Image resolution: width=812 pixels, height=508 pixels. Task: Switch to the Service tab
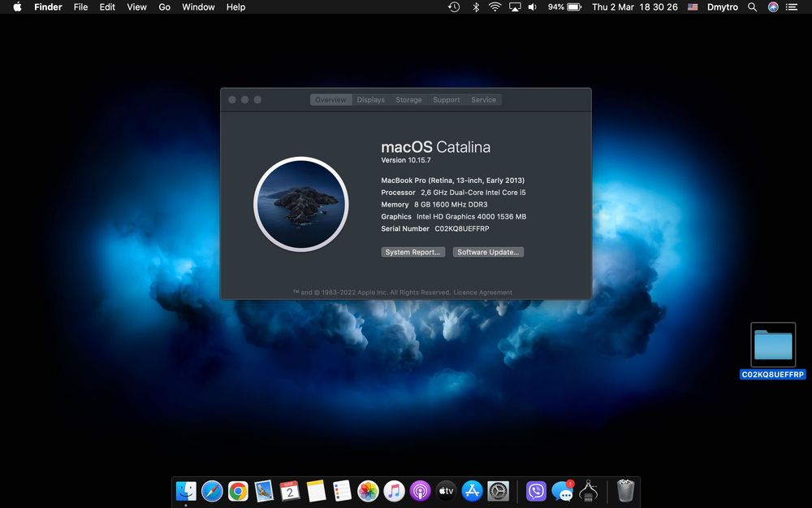[484, 99]
